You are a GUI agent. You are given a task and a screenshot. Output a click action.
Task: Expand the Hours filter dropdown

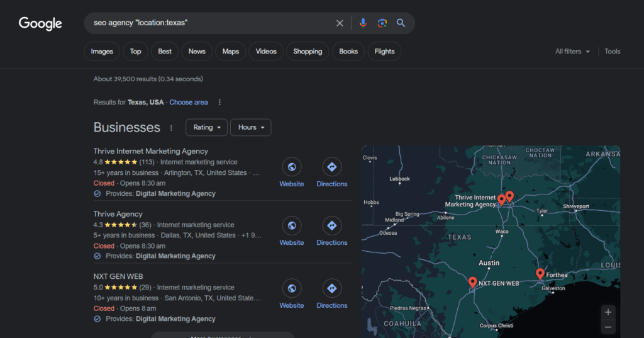pos(250,128)
